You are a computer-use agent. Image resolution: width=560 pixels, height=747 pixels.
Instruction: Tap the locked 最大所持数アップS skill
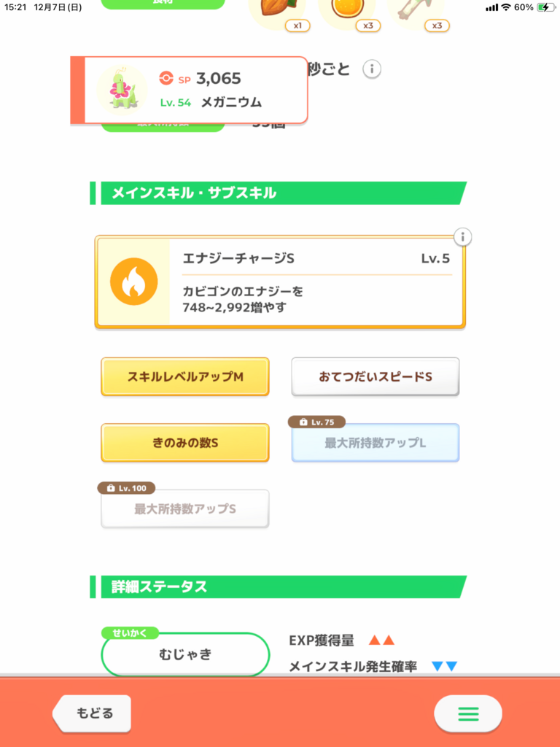point(185,508)
